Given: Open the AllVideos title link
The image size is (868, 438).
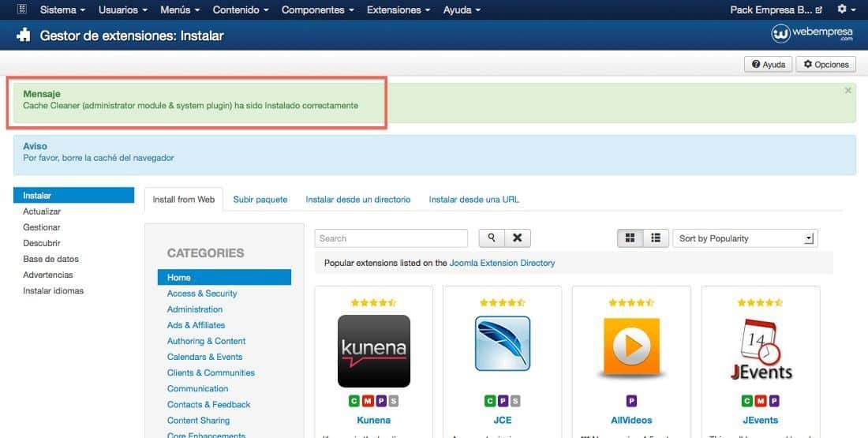Looking at the screenshot, I should (x=631, y=421).
